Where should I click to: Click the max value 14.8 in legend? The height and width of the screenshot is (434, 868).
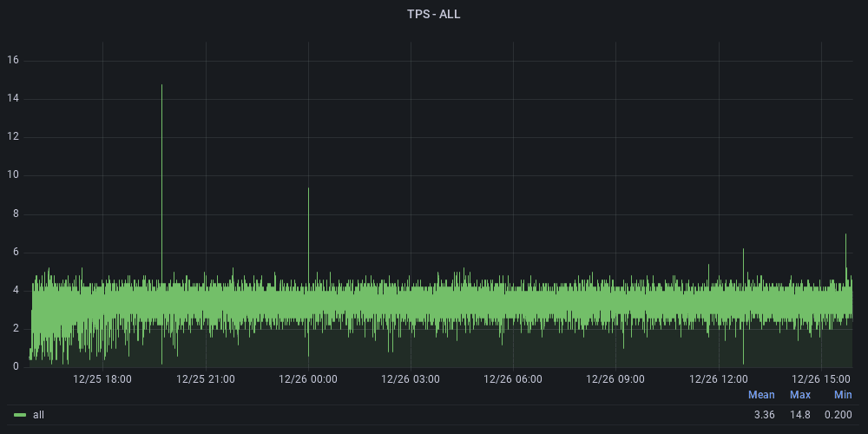point(799,415)
